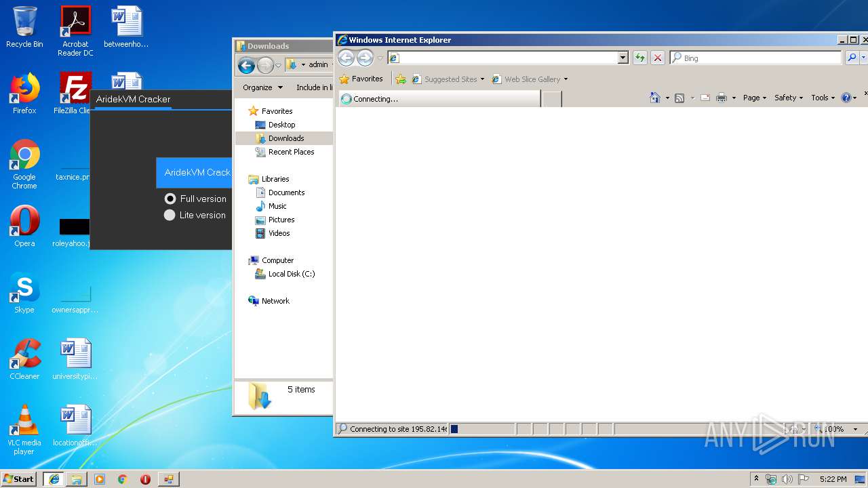868x488 pixels.
Task: Click the Internet Explorer forward arrow
Action: (x=365, y=58)
